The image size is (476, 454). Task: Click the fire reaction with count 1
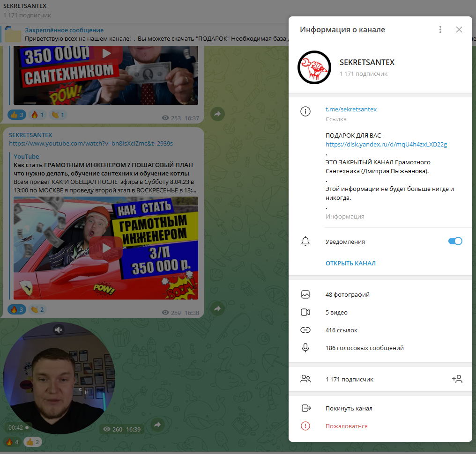37,115
